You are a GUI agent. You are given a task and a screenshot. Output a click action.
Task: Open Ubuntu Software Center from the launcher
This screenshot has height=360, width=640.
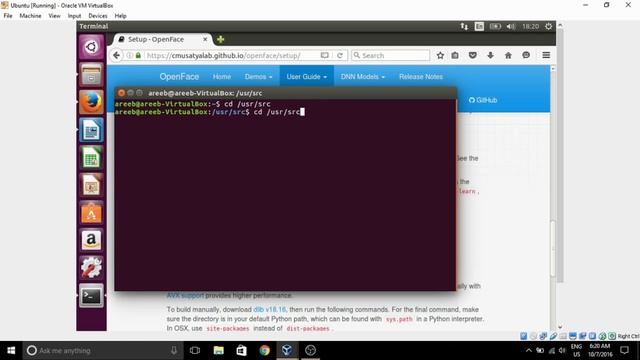[x=91, y=213]
